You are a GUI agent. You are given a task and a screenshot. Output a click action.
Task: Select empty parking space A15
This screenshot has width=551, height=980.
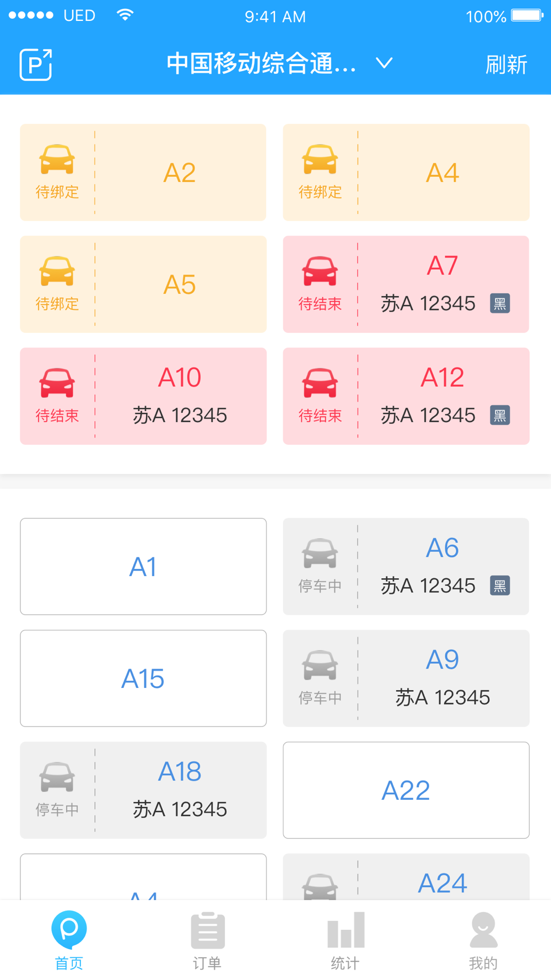[x=143, y=679]
